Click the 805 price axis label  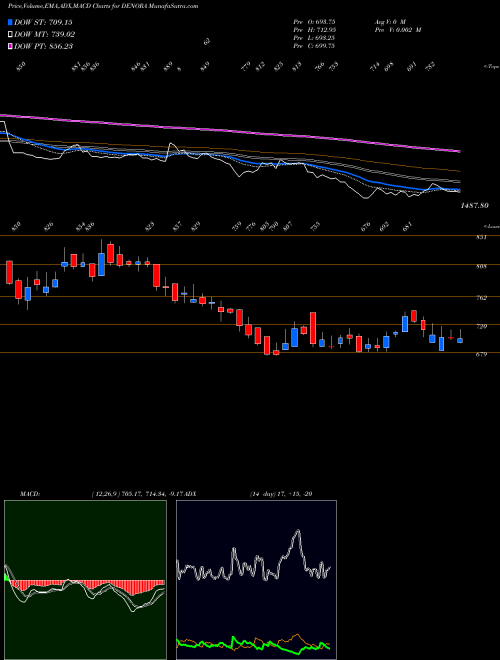point(482,266)
